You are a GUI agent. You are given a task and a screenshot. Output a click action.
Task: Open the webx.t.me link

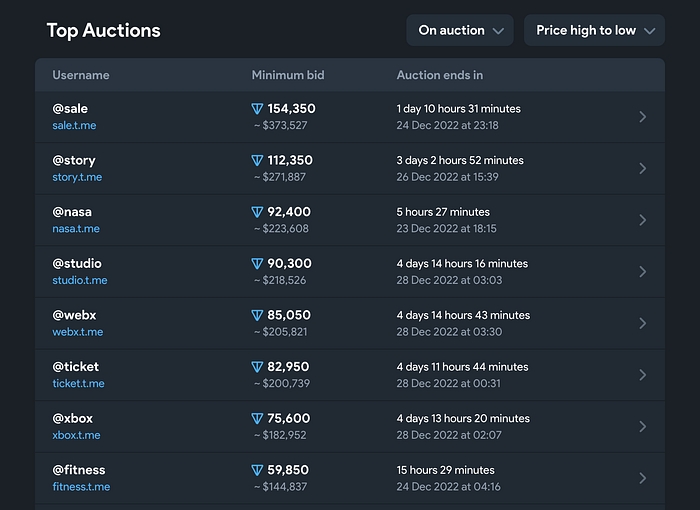tap(77, 332)
